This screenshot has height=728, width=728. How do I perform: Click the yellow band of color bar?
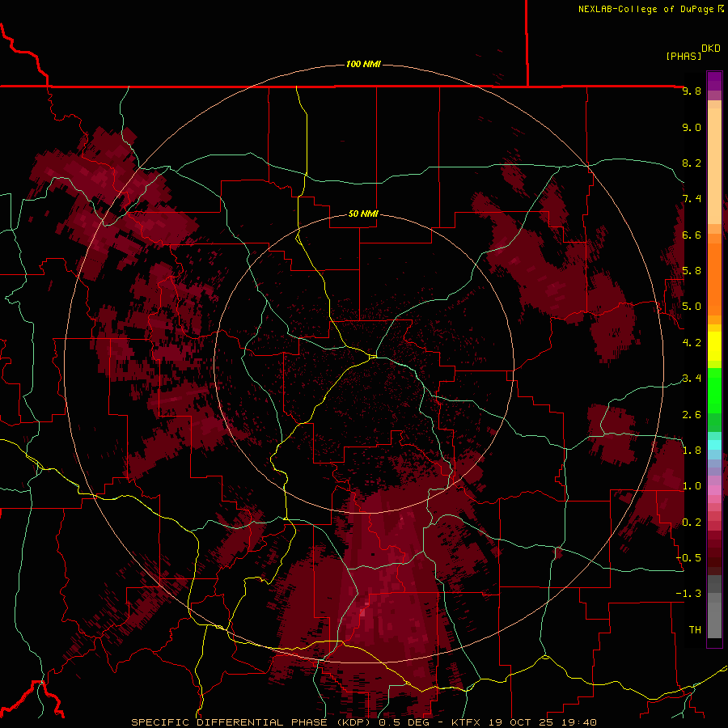(x=714, y=346)
